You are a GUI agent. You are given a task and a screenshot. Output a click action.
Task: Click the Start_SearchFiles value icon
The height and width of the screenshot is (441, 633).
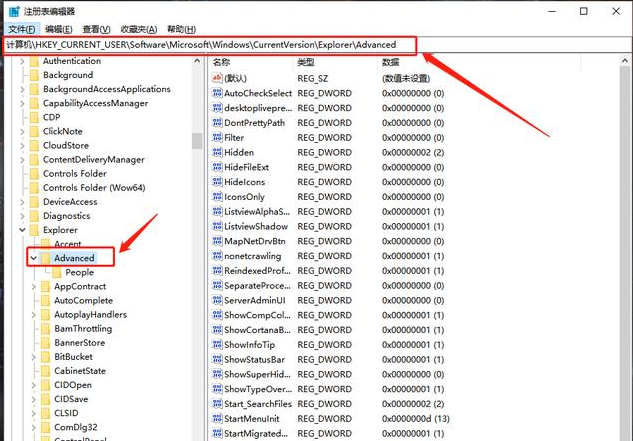point(217,404)
